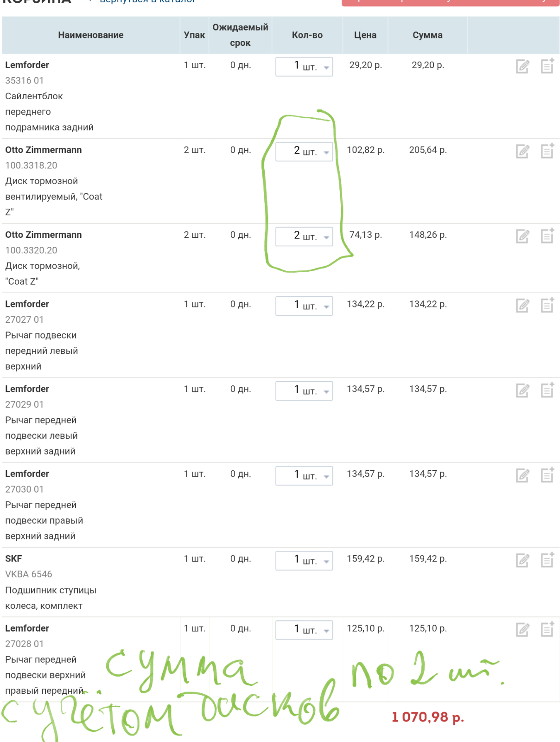
Task: Expand the quantity selector for Lemforder 27028 01
Action: coord(326,631)
